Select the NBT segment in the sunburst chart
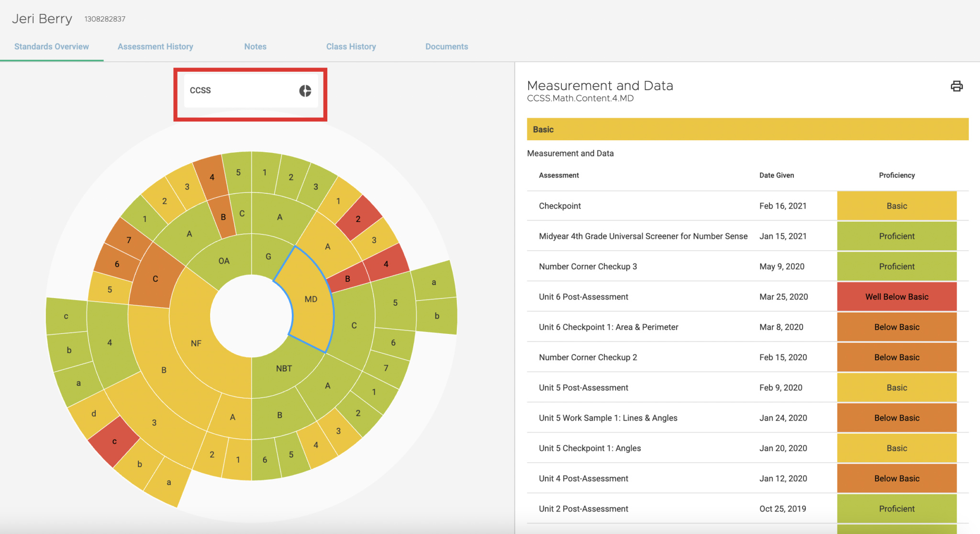This screenshot has height=534, width=980. tap(284, 368)
